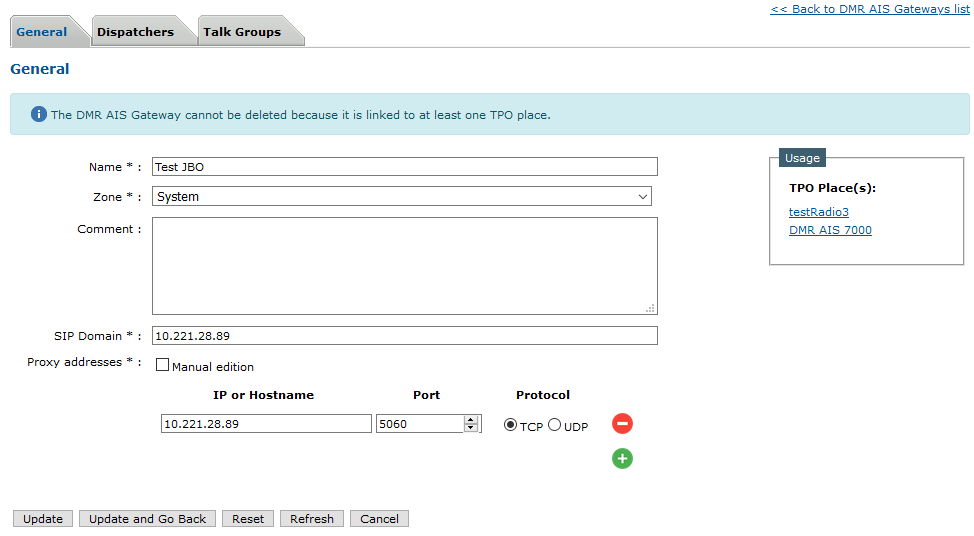The width and height of the screenshot is (974, 536).
Task: Click the 'Proxy addresses * :' label
Action: click(84, 362)
